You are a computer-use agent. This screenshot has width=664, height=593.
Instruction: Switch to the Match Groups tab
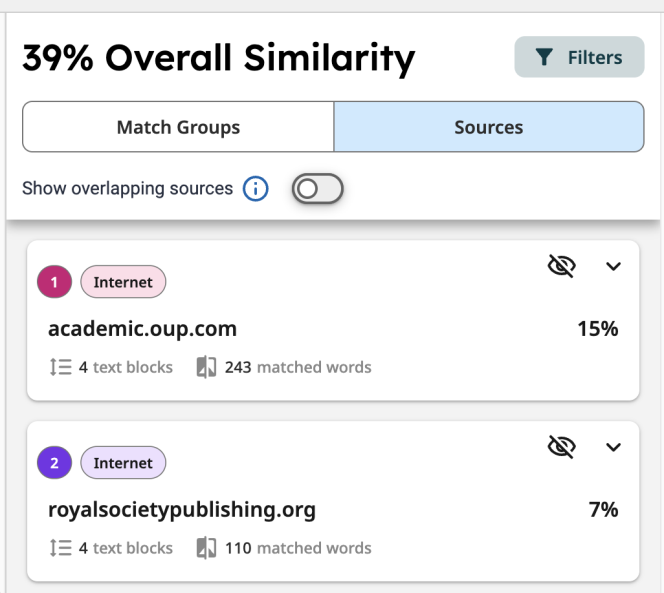coord(178,127)
